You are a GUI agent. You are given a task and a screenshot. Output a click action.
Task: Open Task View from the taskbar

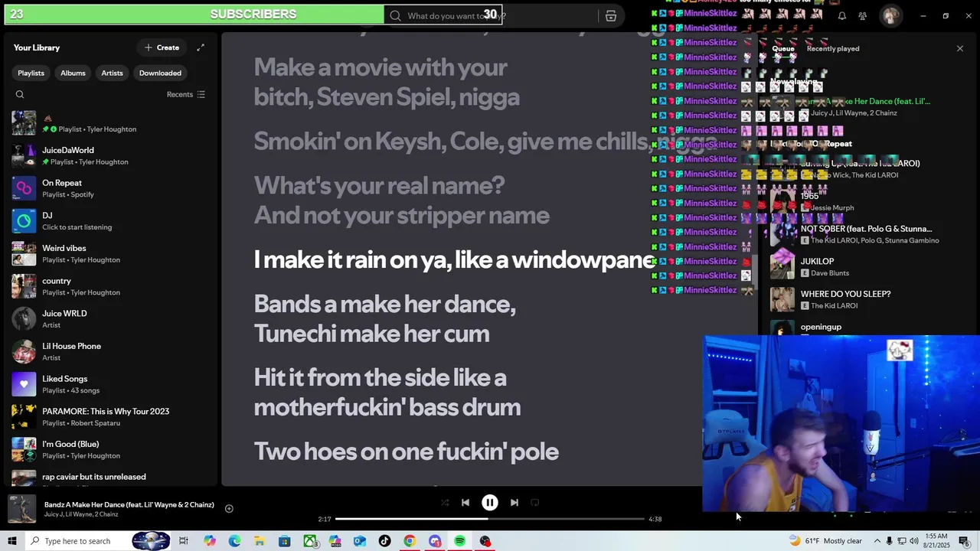click(184, 541)
